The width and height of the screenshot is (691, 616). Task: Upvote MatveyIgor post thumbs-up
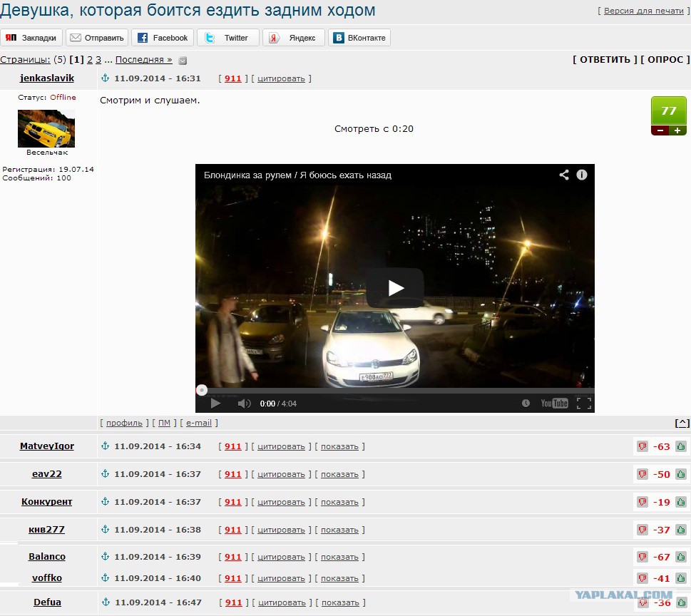click(681, 446)
